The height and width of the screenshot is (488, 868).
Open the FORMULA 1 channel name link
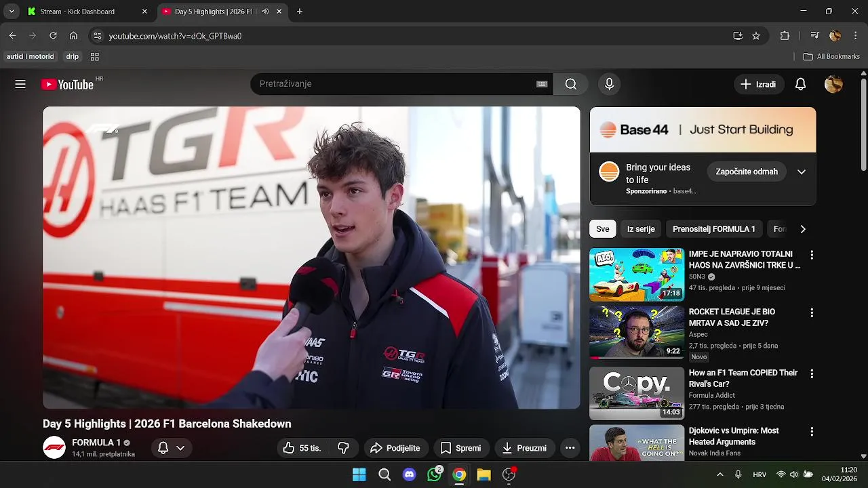(x=96, y=443)
